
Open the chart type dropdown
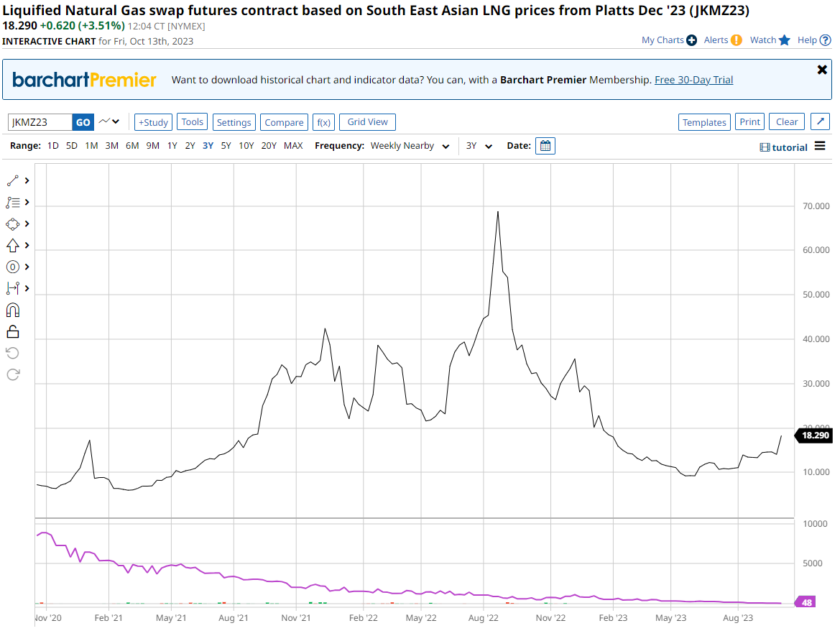[x=109, y=121]
